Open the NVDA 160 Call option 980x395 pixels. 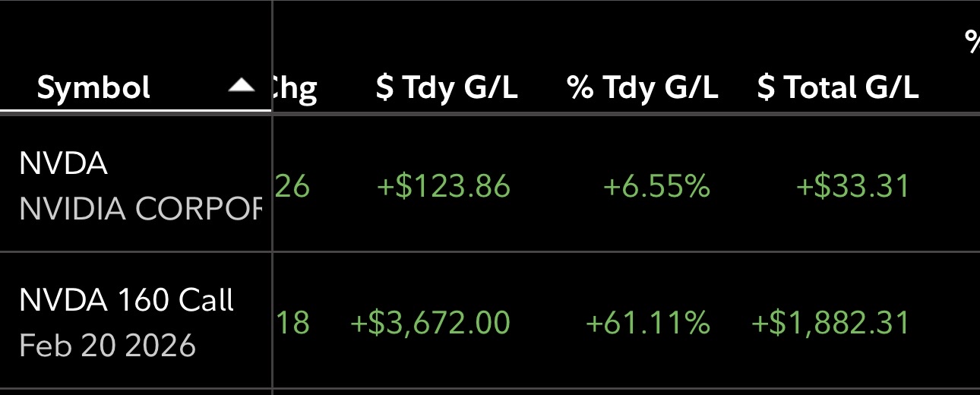(127, 301)
